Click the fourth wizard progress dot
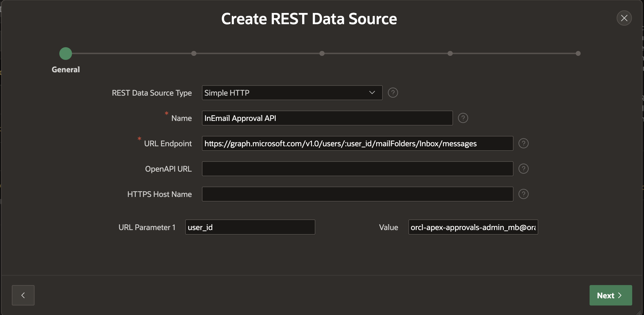 450,54
